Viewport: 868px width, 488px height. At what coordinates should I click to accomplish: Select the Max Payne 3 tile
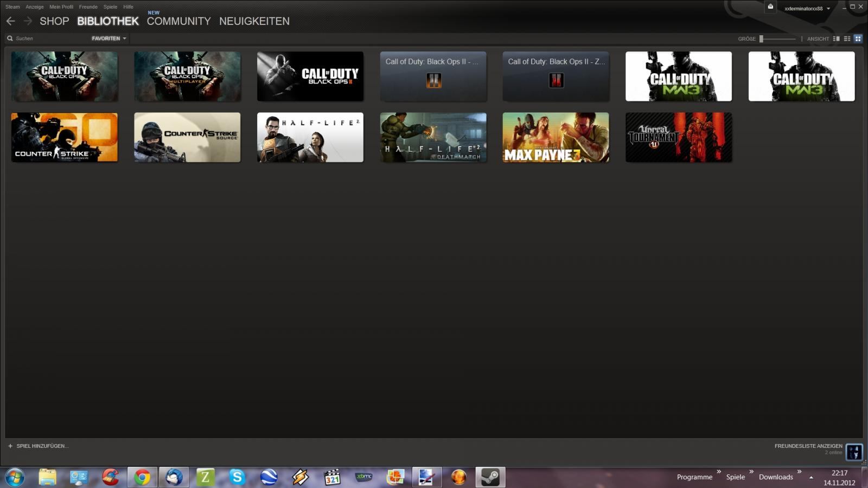556,137
